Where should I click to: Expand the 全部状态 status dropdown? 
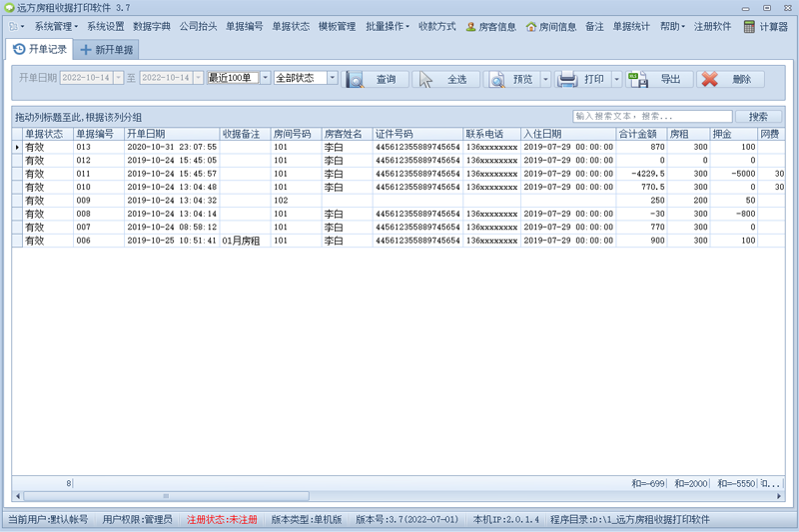point(333,78)
